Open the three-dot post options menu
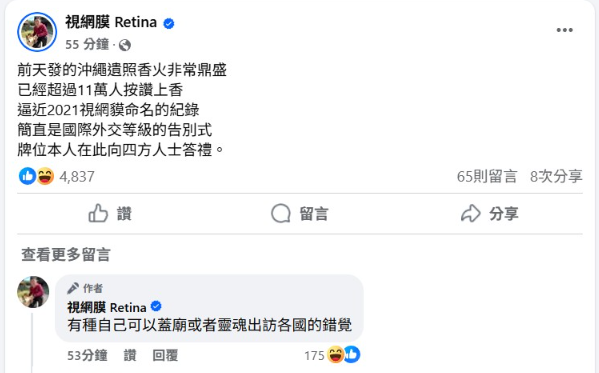This screenshot has height=373, width=599. click(564, 30)
